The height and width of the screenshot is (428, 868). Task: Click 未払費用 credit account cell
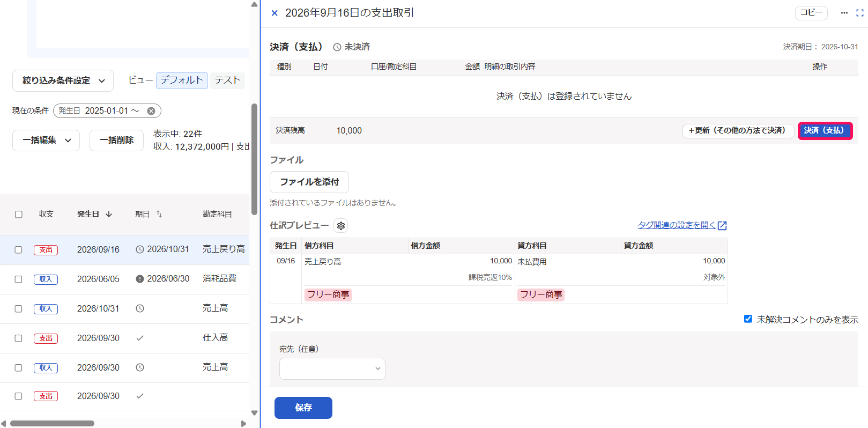point(532,262)
